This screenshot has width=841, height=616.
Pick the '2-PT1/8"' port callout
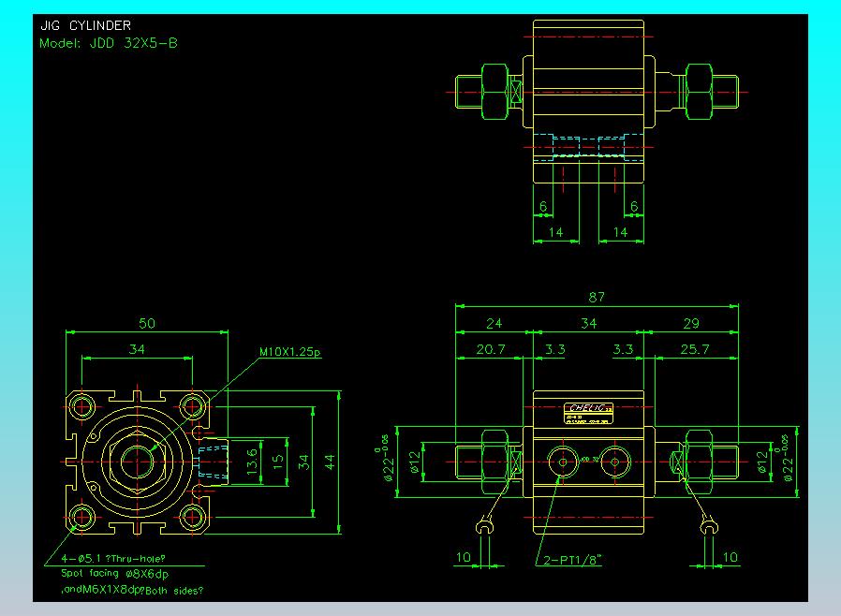tap(573, 560)
